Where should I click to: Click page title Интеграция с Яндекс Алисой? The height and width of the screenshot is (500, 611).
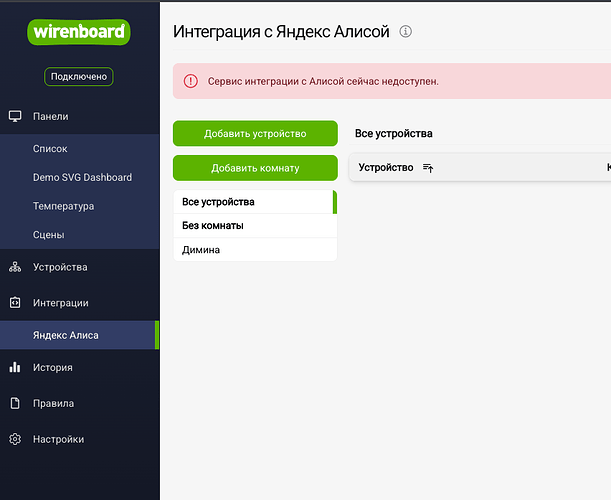(281, 32)
